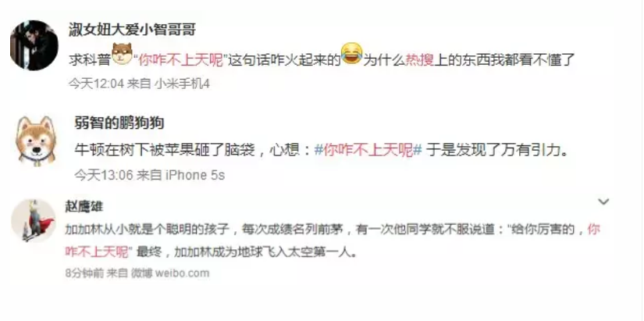Image resolution: width=644 pixels, height=321 pixels.
Task: Click the 微博 weibo.com source link
Action: pos(170,273)
